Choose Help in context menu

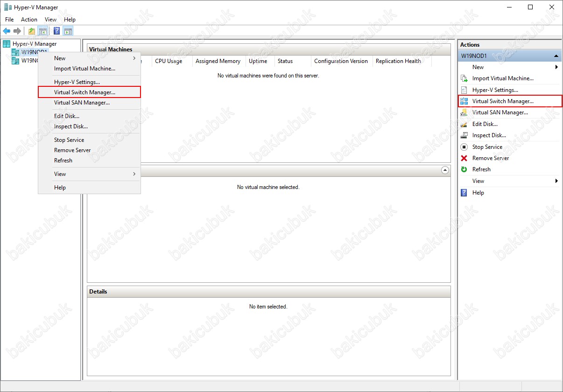point(89,188)
